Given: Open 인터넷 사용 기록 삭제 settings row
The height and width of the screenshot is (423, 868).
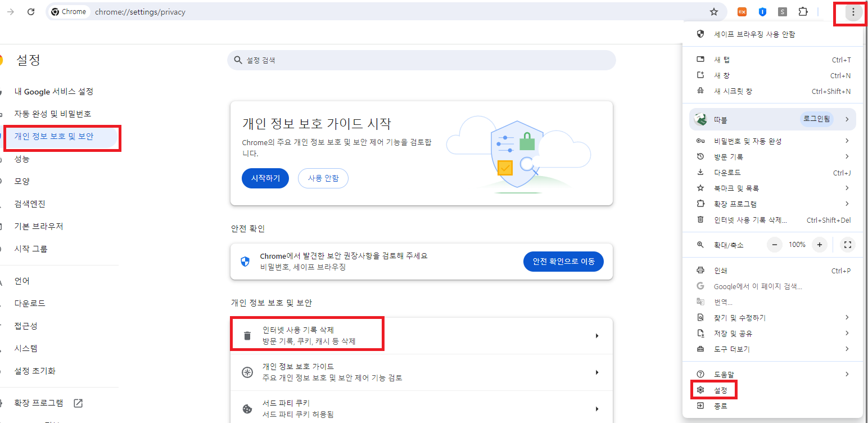Looking at the screenshot, I should coord(421,336).
